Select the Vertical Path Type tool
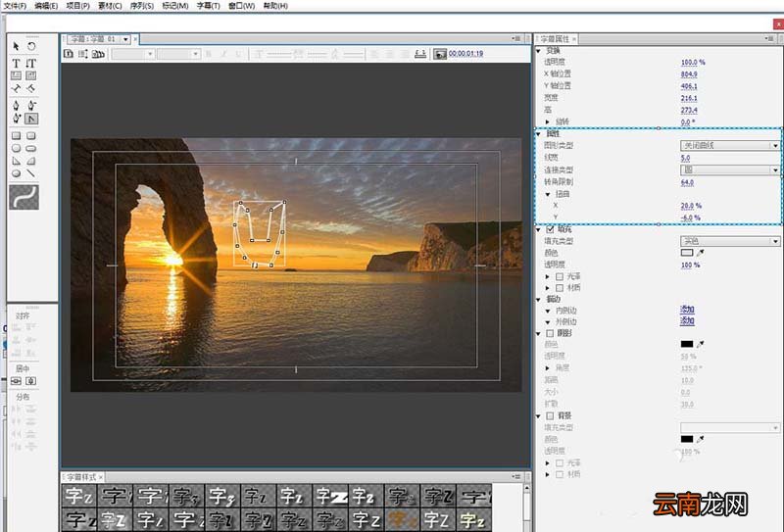The image size is (784, 532). click(31, 88)
